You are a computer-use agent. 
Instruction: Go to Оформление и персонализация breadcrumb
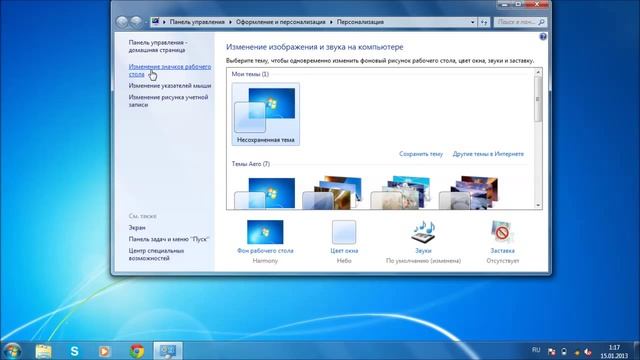(x=281, y=22)
